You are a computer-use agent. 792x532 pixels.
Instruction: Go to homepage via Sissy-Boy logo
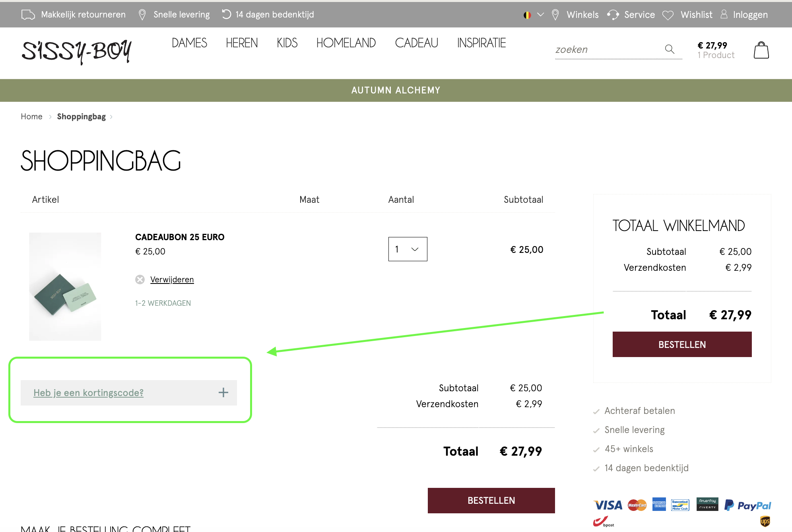76,51
